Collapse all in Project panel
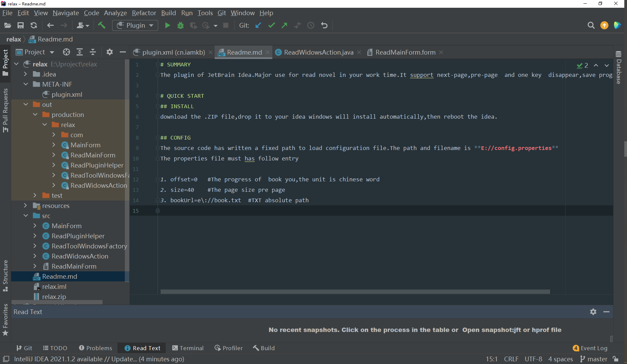The height and width of the screenshot is (364, 627). click(x=93, y=52)
